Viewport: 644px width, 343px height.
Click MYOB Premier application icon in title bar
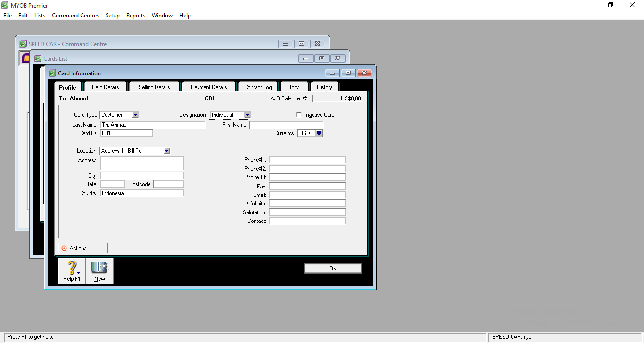[x=5, y=5]
